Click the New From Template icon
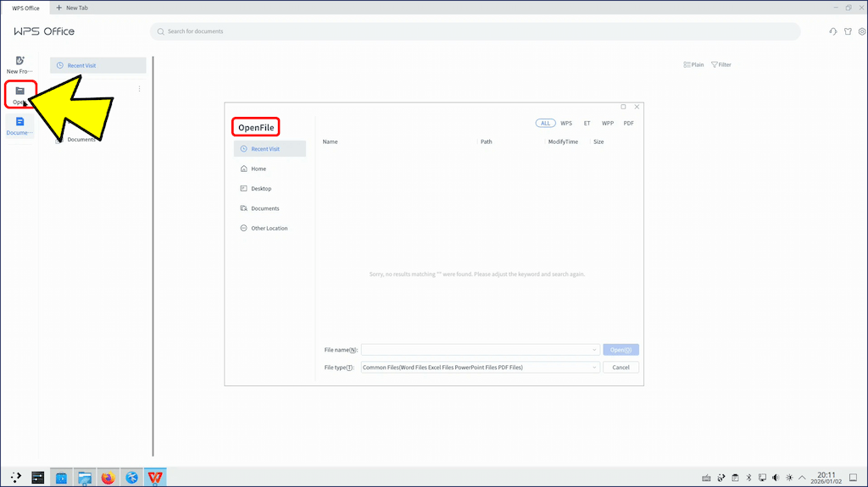Viewport: 868px width, 487px height. point(19,61)
